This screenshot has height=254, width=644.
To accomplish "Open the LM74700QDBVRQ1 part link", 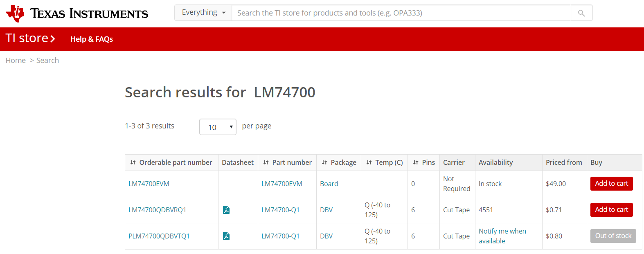I will pos(158,210).
